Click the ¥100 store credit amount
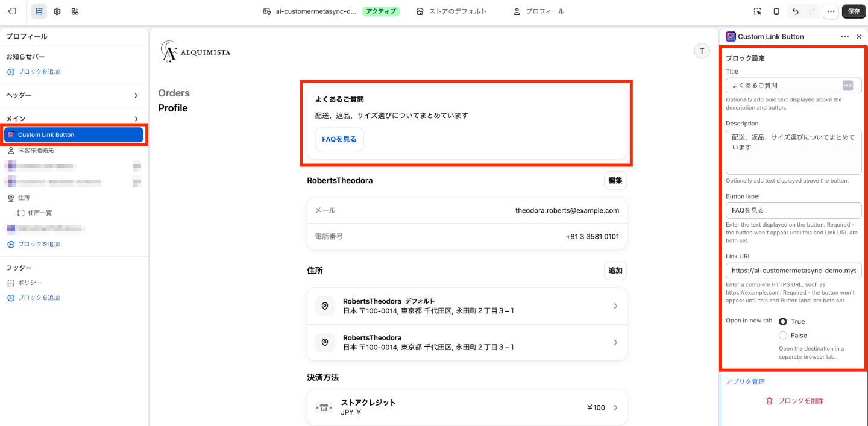 pos(596,407)
